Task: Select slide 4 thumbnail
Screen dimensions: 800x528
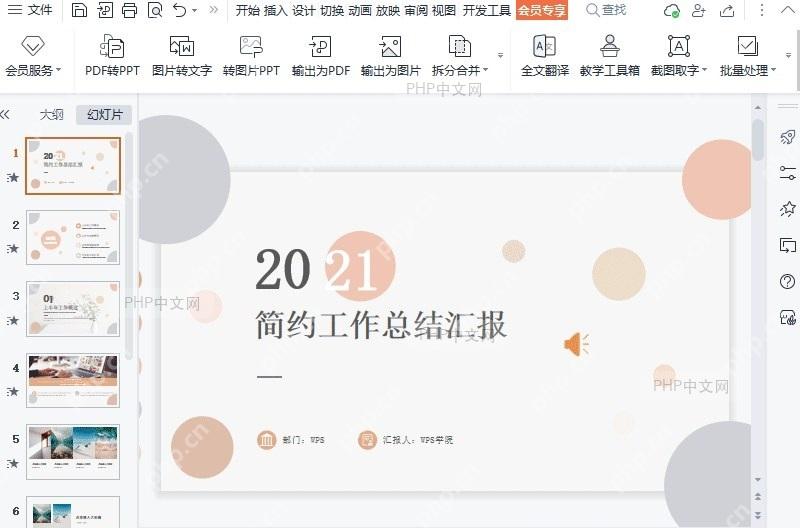Action: (x=73, y=380)
